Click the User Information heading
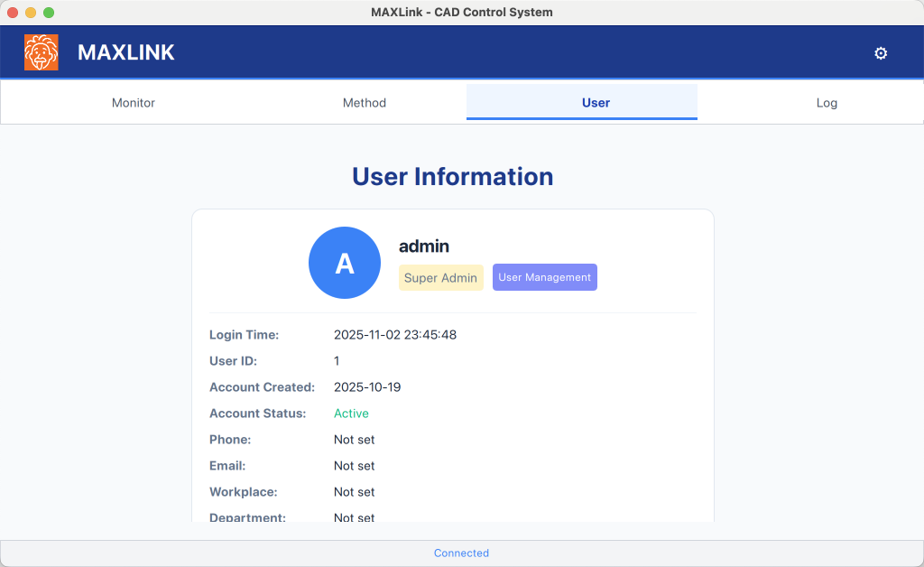 (x=452, y=177)
